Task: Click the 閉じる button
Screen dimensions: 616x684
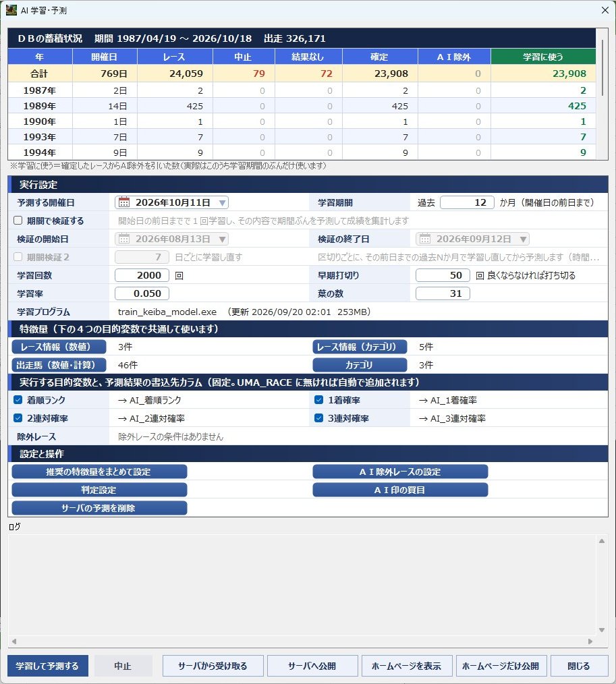Action: pos(579,666)
